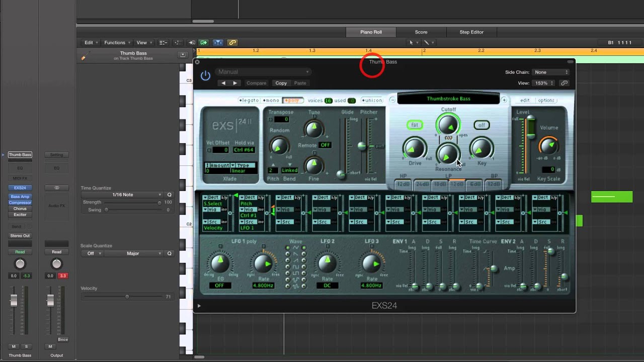Open the Manual preset dropdown
644x362 pixels.
click(264, 72)
